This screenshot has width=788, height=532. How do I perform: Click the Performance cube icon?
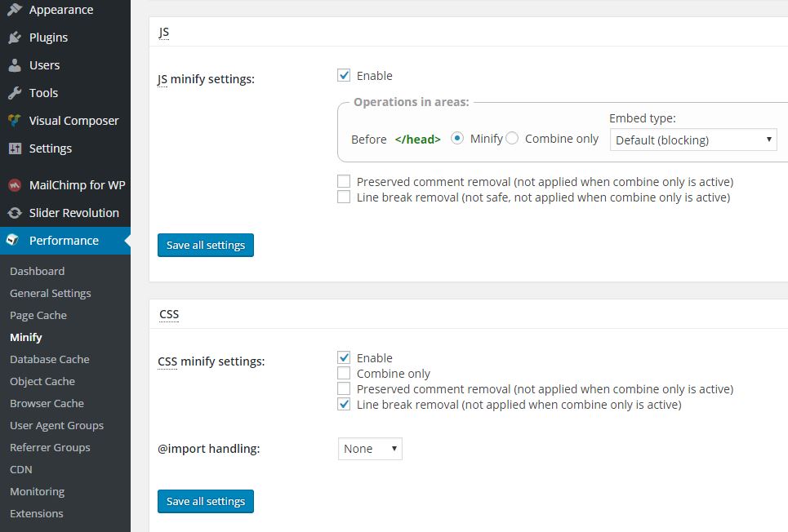click(x=13, y=241)
